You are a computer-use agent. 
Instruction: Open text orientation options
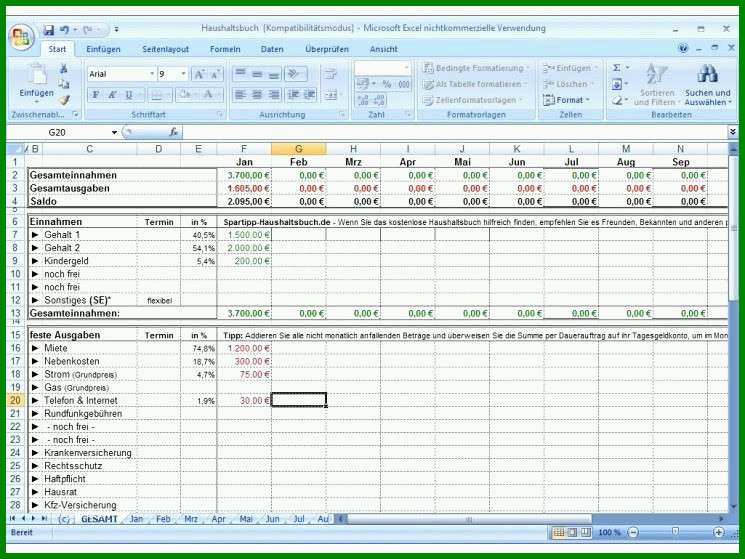point(296,74)
